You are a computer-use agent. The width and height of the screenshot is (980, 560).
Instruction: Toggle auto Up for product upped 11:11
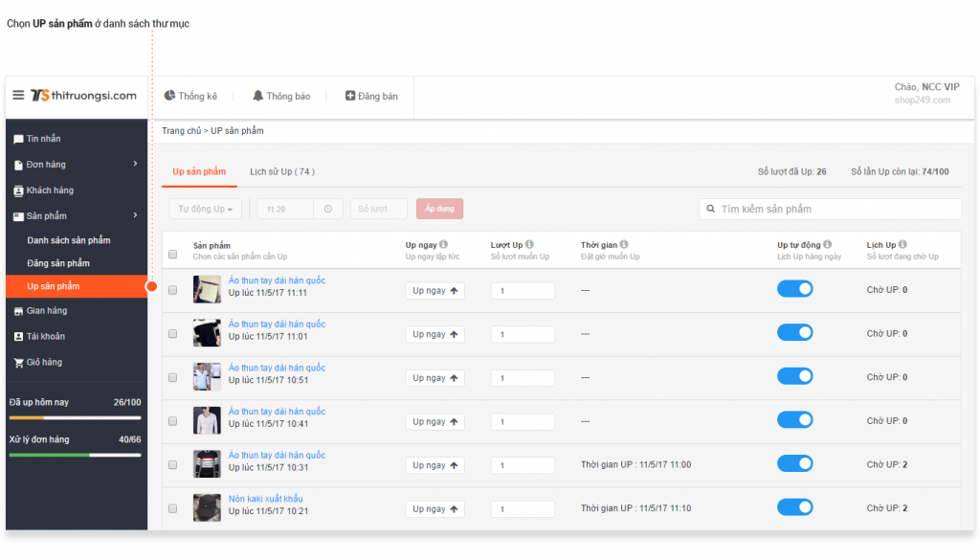click(795, 289)
